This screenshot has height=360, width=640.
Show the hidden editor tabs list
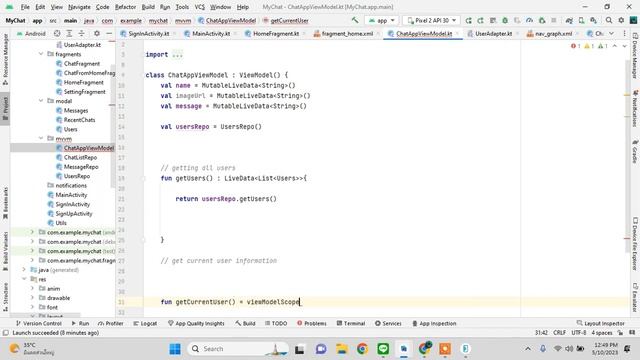coord(611,33)
